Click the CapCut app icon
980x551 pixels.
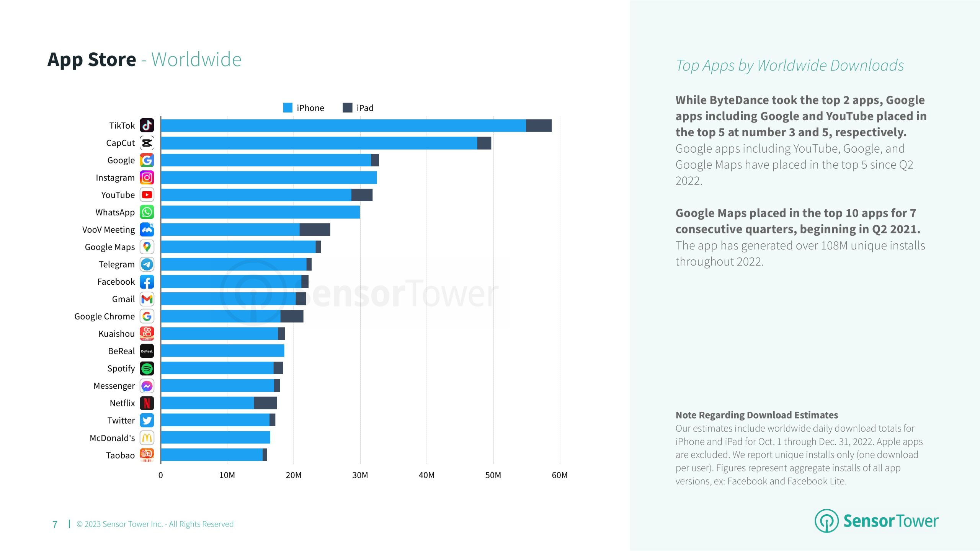[147, 143]
